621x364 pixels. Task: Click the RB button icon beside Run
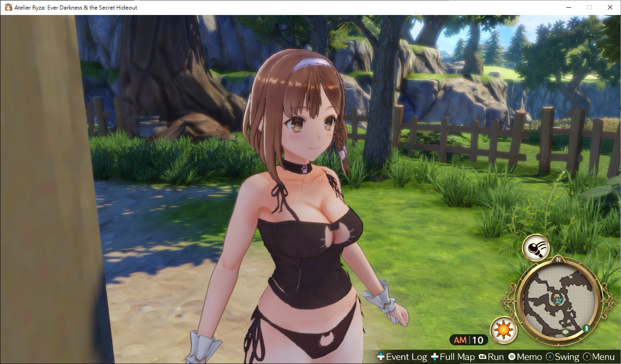tap(483, 357)
